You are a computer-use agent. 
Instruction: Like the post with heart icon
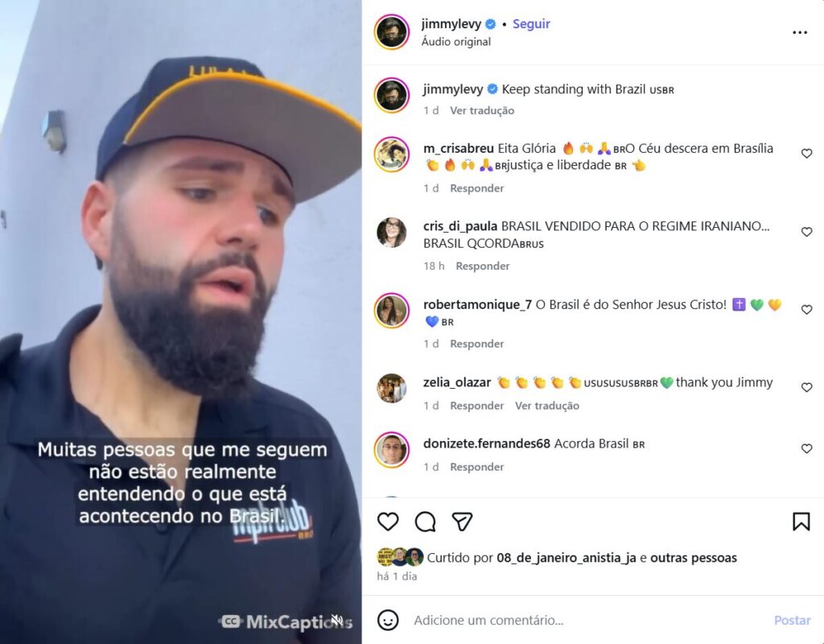coord(388,522)
